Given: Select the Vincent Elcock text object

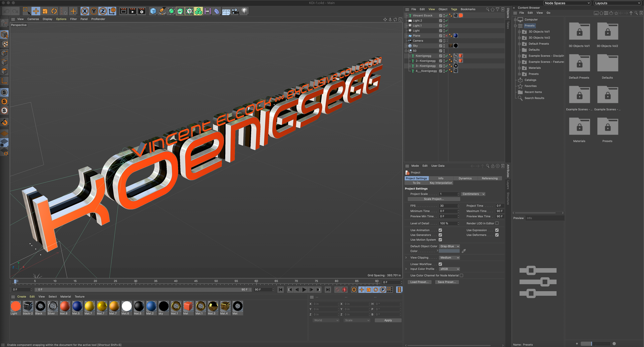Looking at the screenshot, I should tap(422, 15).
